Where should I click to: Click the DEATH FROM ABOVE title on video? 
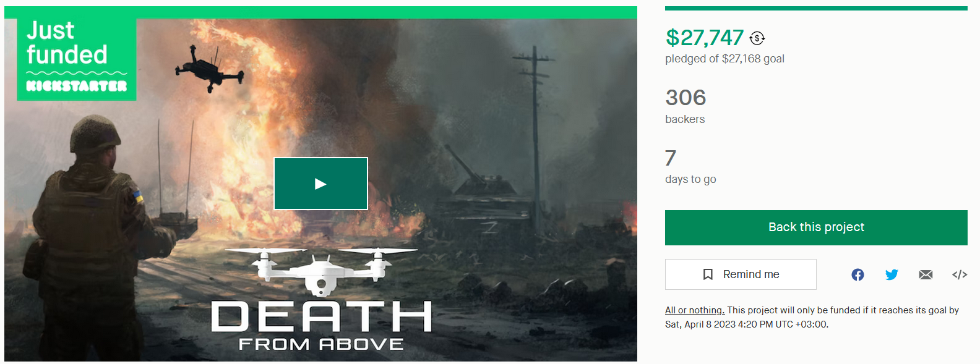point(321,326)
